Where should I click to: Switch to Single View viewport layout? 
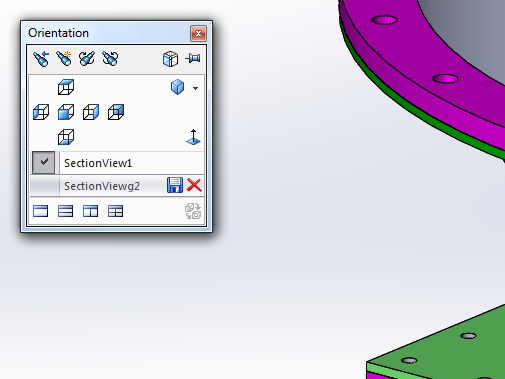(41, 211)
